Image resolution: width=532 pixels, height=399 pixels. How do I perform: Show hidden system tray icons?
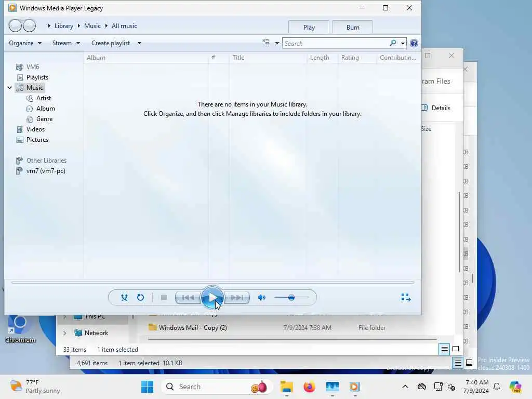point(405,387)
